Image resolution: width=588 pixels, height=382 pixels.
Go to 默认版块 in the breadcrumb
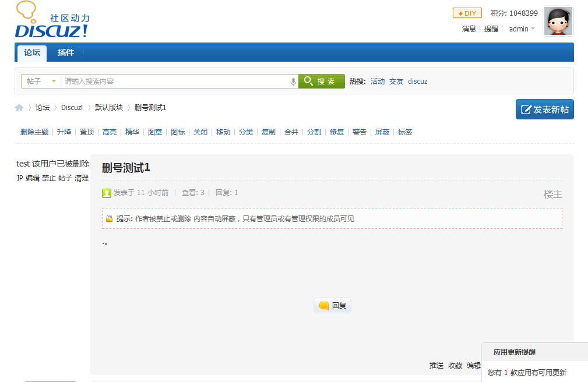[109, 108]
